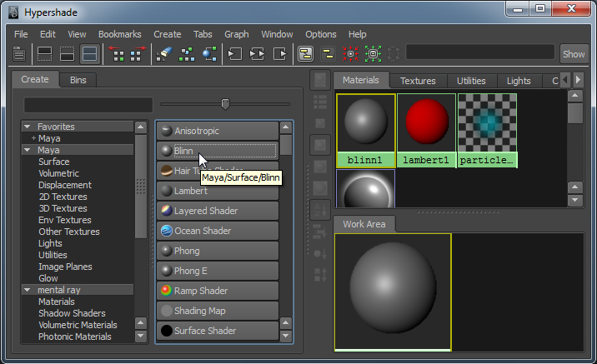Click Graph Materials on Selected Objects icon
This screenshot has height=364, width=597.
(x=209, y=54)
